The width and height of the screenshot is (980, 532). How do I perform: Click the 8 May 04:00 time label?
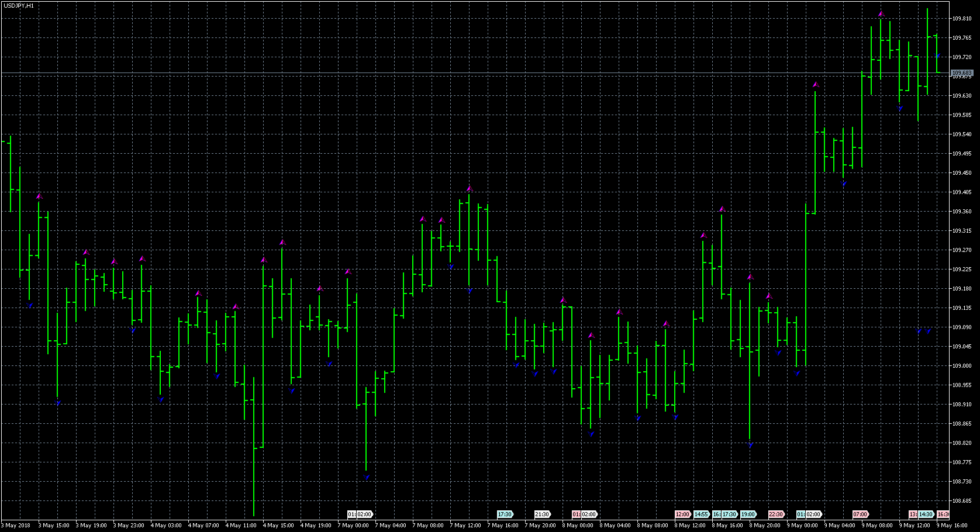point(615,526)
